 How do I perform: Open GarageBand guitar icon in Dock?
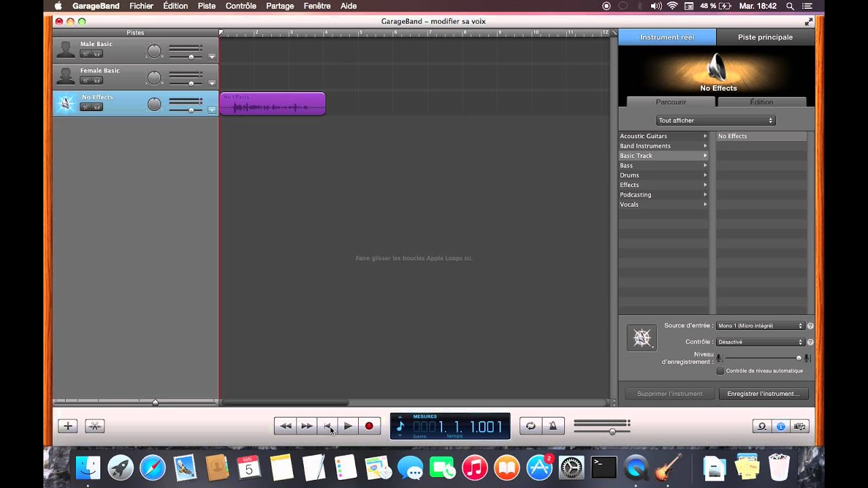pyautogui.click(x=668, y=468)
